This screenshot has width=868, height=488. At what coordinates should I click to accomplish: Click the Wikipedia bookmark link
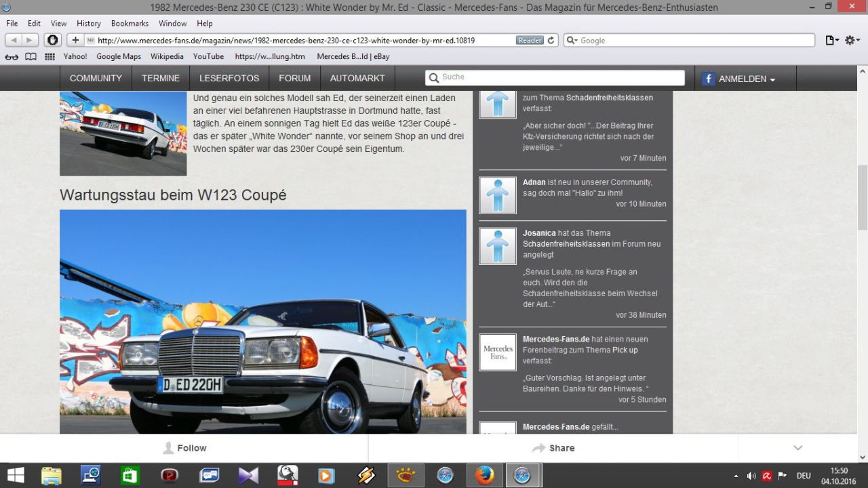pos(167,57)
